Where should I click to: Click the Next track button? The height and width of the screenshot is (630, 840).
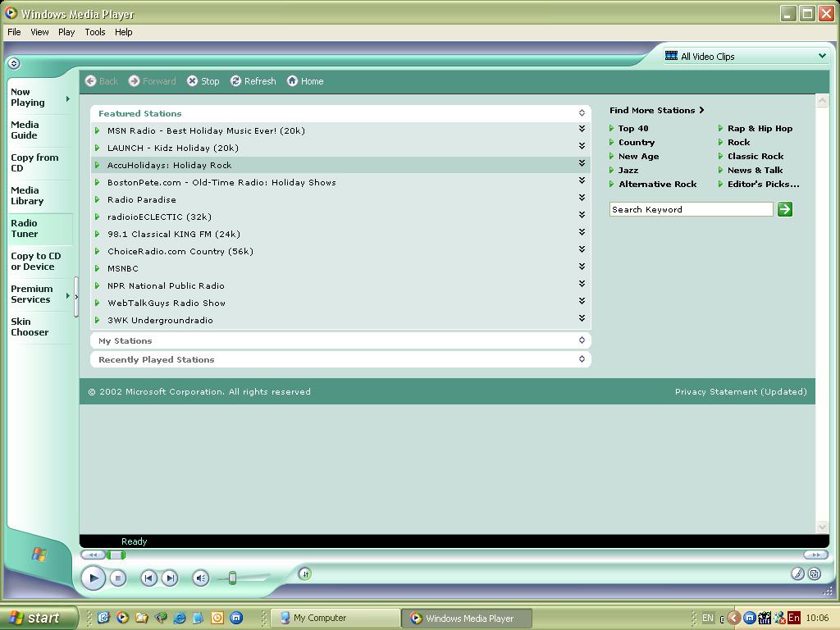170,578
